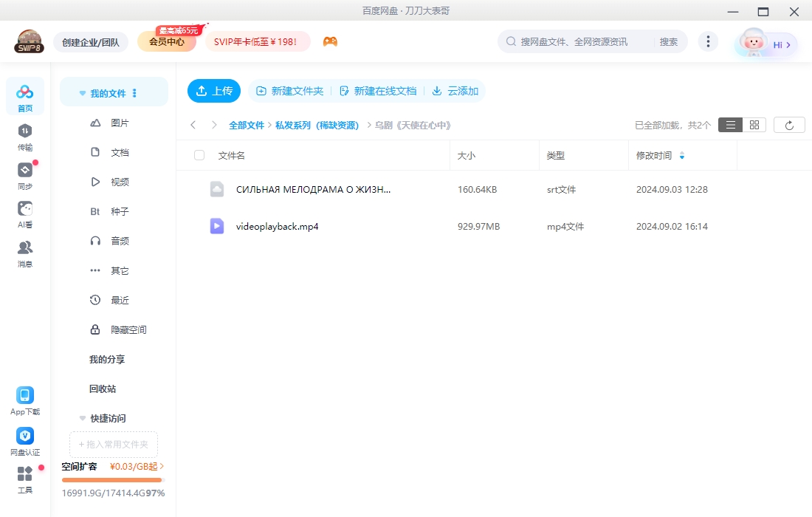Open 消息 (messages) in sidebar

[x=24, y=251]
